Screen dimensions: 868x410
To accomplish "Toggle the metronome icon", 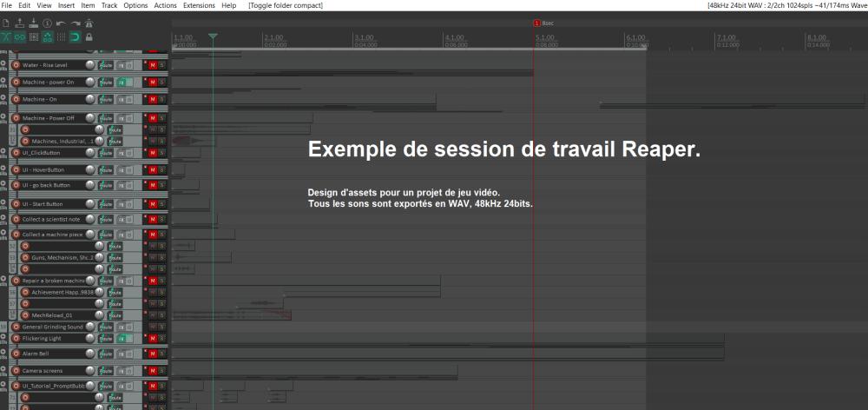I will click(x=89, y=23).
